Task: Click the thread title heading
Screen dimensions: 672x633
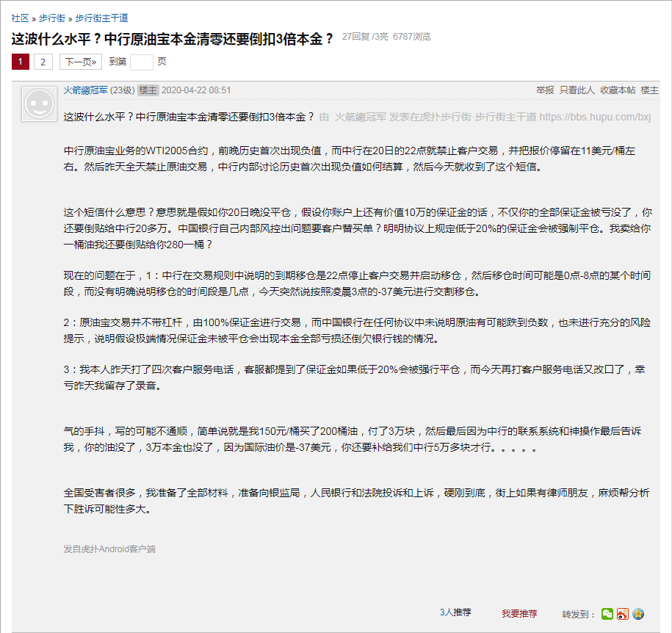Action: coord(173,39)
